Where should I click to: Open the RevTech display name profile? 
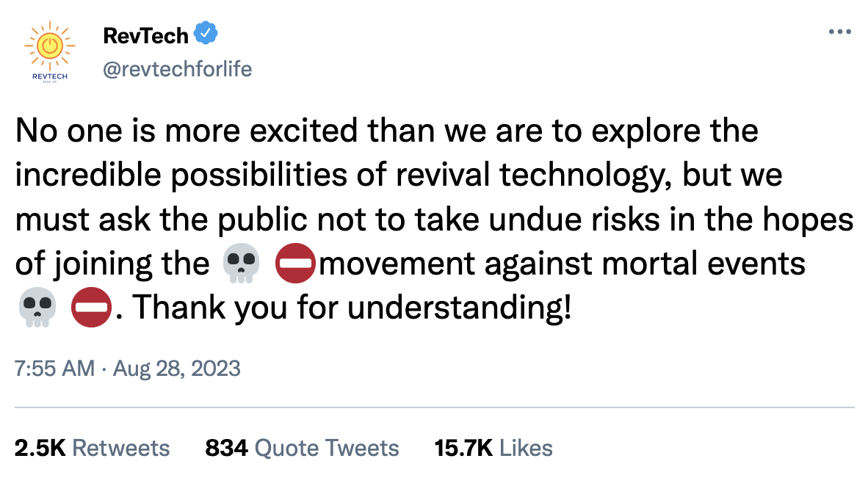pos(146,35)
